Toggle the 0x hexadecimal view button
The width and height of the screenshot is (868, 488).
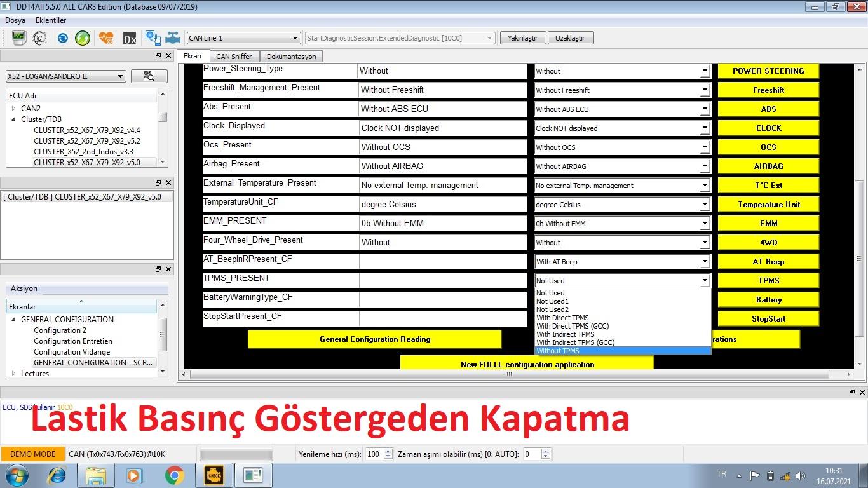[x=130, y=39]
